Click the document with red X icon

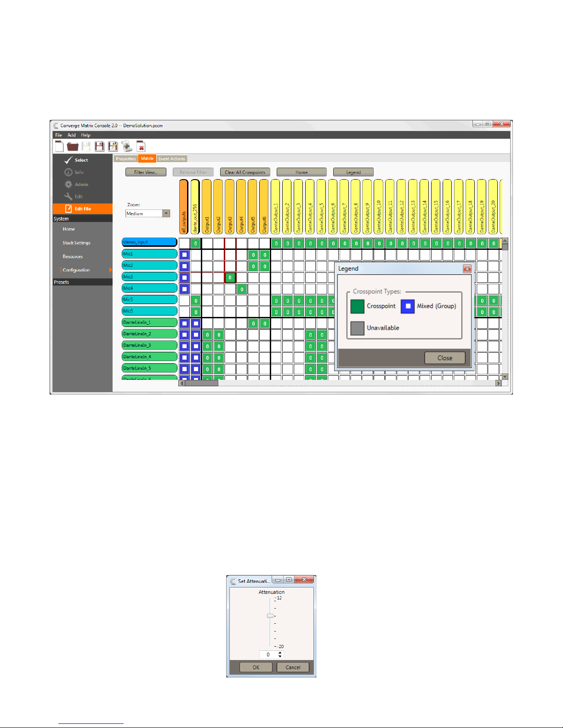point(141,147)
